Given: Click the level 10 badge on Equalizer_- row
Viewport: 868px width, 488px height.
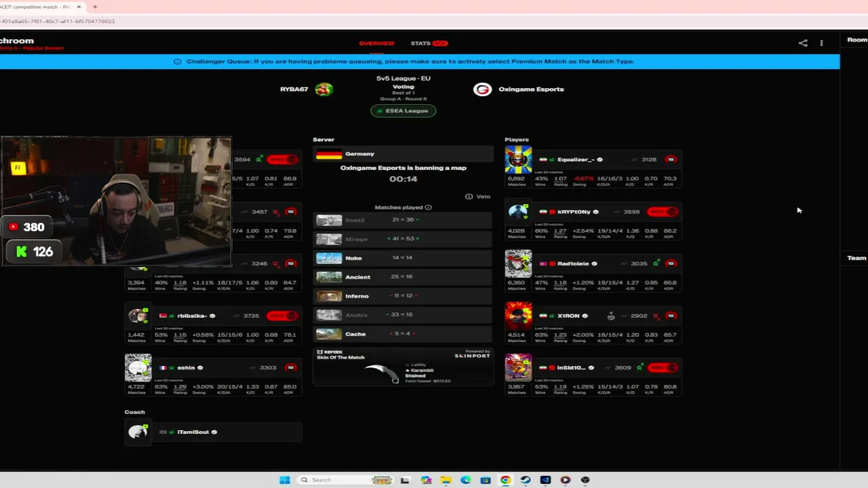Looking at the screenshot, I should (671, 159).
